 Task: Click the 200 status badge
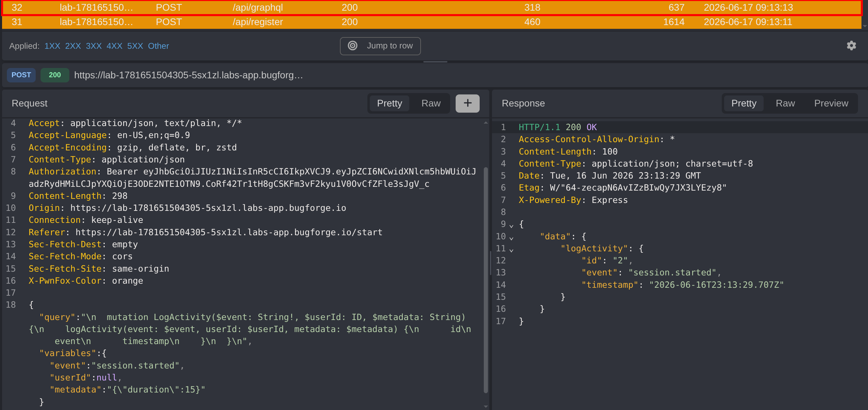click(55, 75)
